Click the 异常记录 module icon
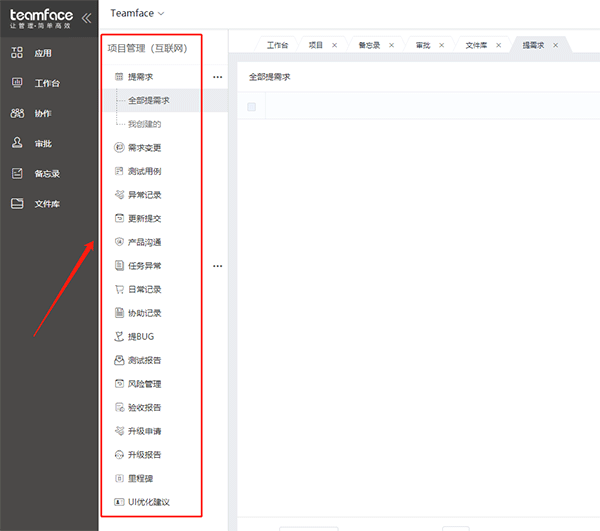 click(119, 194)
